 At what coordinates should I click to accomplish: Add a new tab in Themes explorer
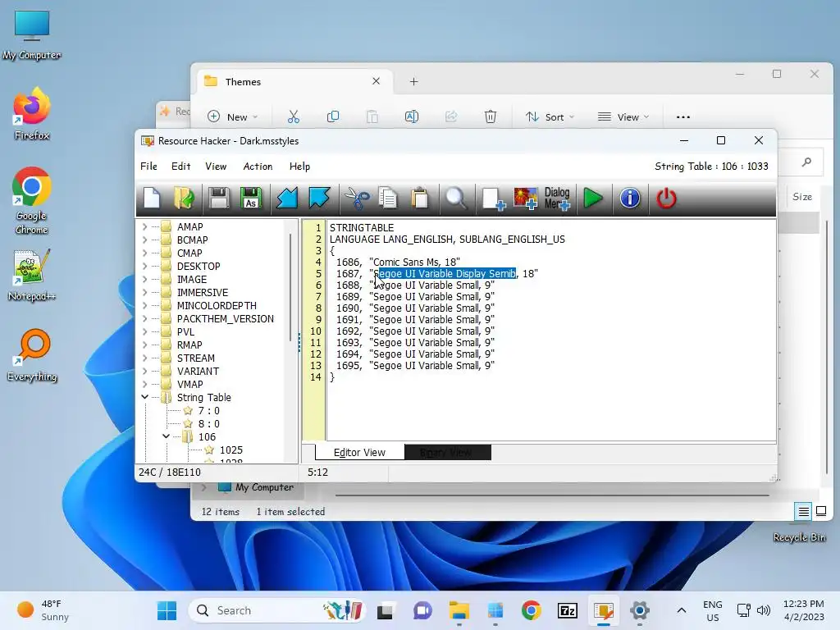[x=413, y=81]
